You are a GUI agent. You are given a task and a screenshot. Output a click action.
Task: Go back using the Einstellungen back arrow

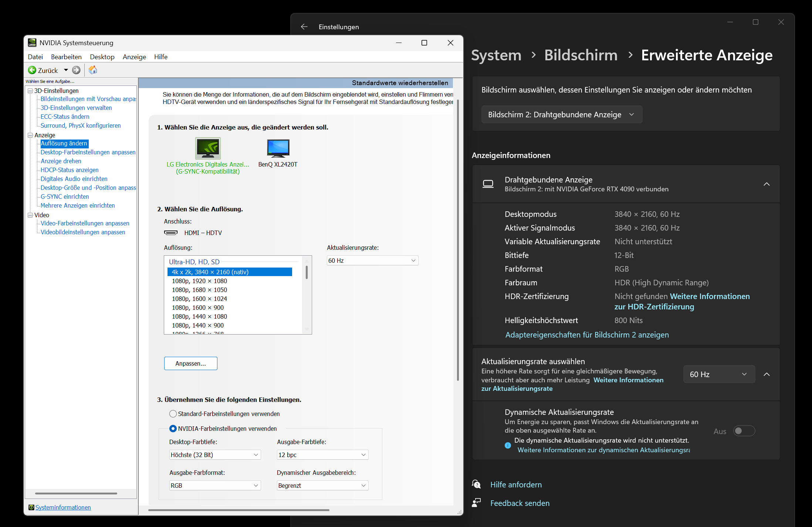click(304, 27)
